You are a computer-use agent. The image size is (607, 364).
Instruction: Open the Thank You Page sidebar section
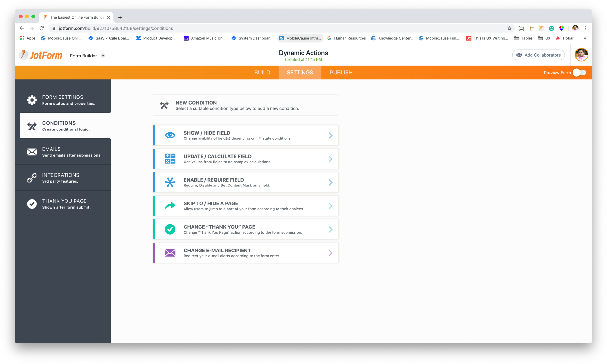coord(63,204)
